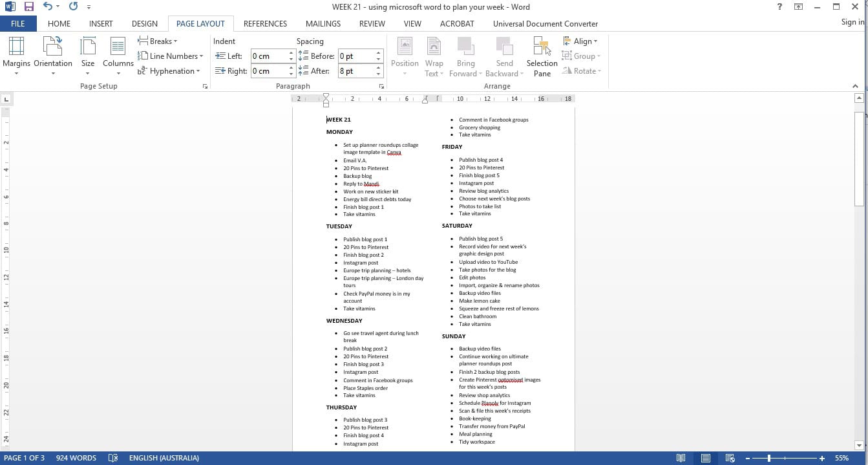Click Sign in link
Image resolution: width=868 pixels, height=465 pixels.
pyautogui.click(x=852, y=22)
